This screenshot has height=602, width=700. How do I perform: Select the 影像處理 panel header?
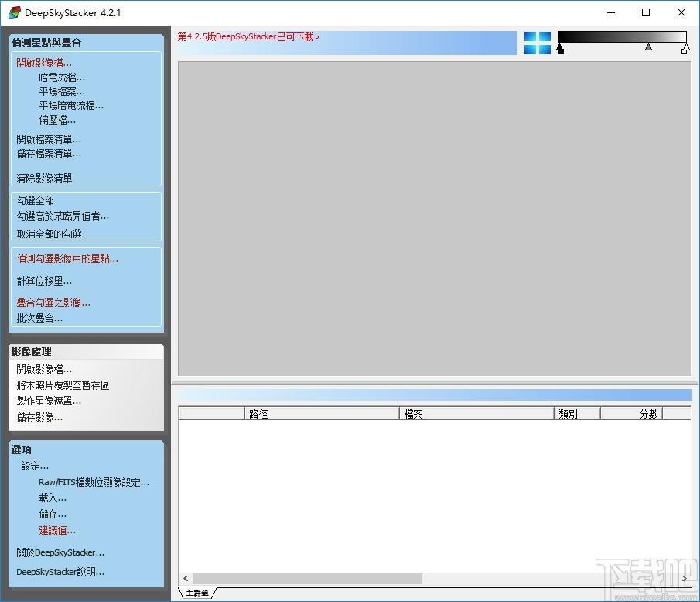coord(31,351)
